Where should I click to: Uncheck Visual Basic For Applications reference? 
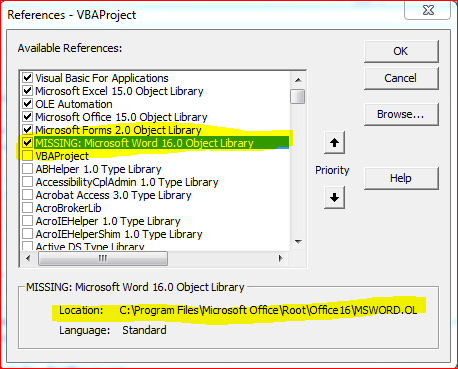pos(27,78)
